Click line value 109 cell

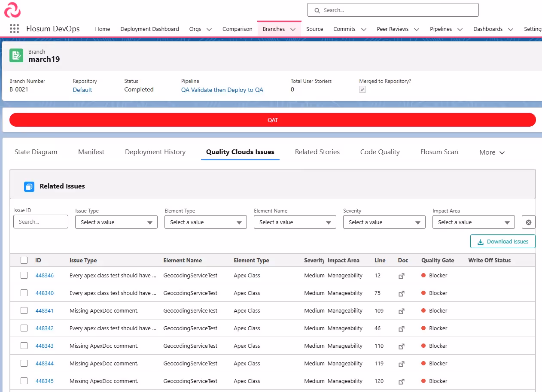379,310
